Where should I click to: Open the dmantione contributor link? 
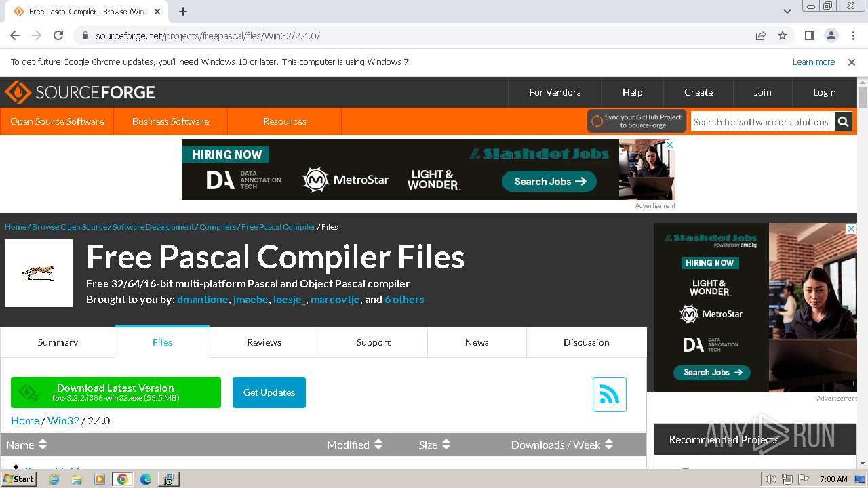pyautogui.click(x=203, y=299)
